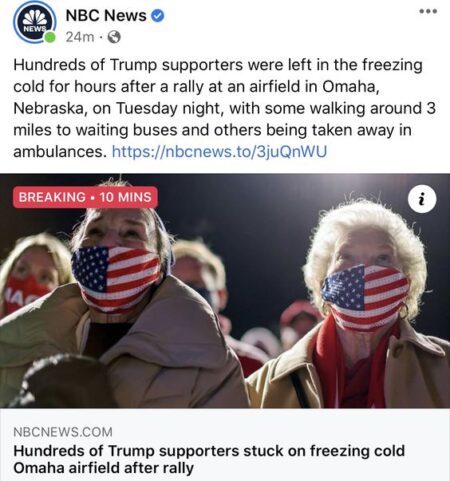Viewport: 450px width, 481px height.
Task: Click the white link preview card footer
Action: [225, 445]
